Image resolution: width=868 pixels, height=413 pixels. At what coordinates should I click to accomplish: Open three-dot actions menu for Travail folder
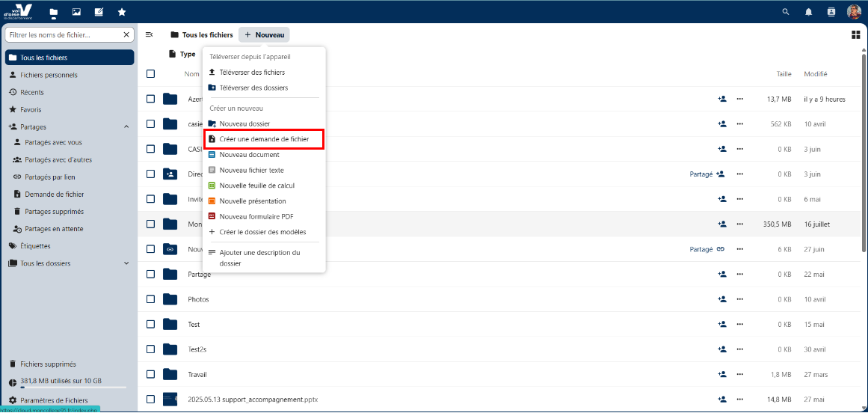point(740,374)
